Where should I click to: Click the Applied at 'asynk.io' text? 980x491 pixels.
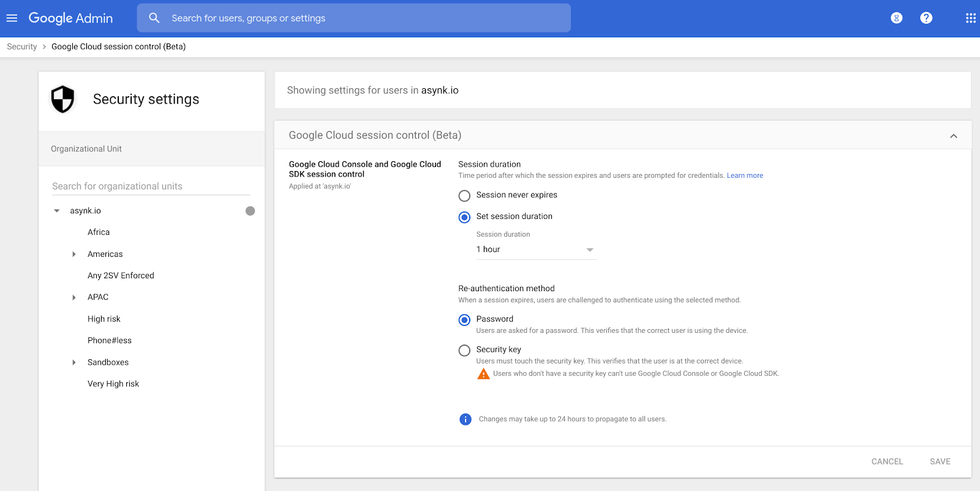point(320,186)
